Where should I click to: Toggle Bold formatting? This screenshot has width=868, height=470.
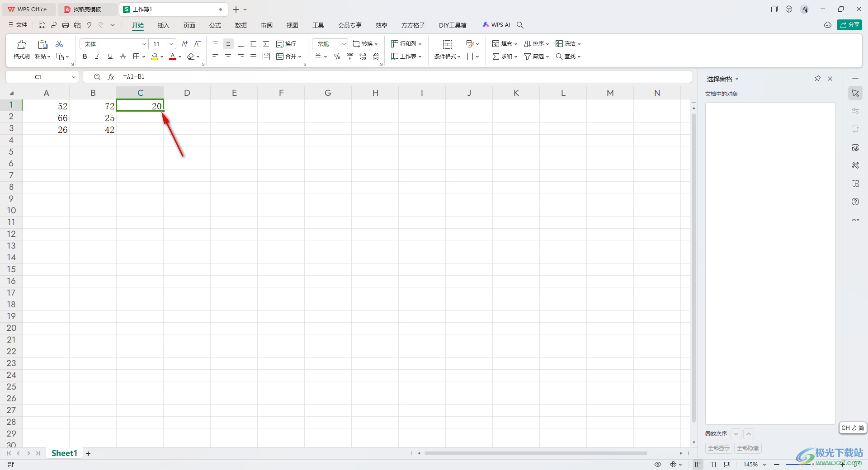(x=85, y=56)
